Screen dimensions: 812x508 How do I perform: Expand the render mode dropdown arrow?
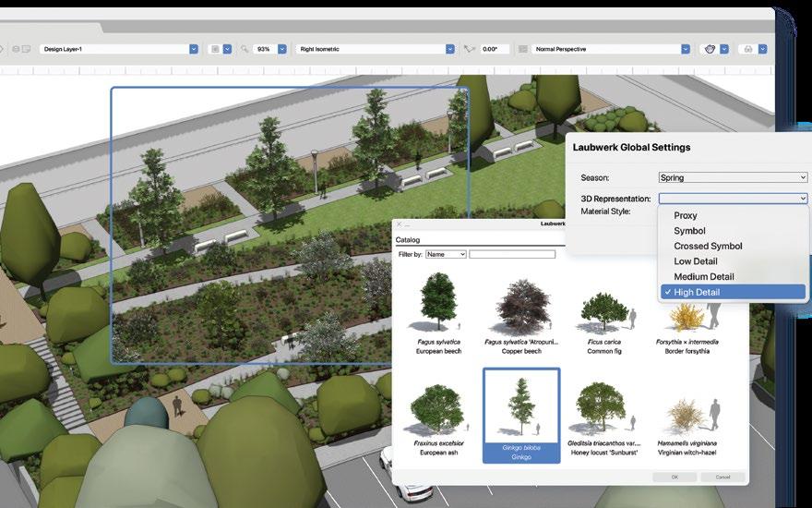tap(724, 49)
